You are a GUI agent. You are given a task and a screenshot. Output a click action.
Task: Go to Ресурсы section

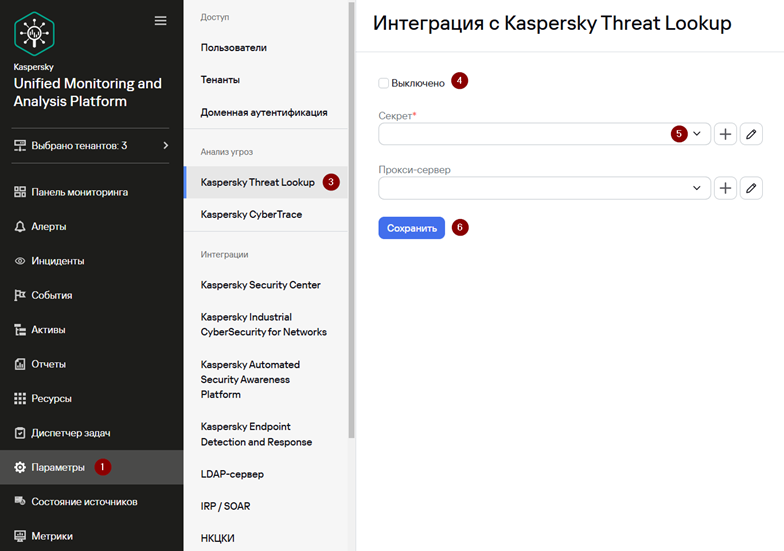tap(92, 398)
